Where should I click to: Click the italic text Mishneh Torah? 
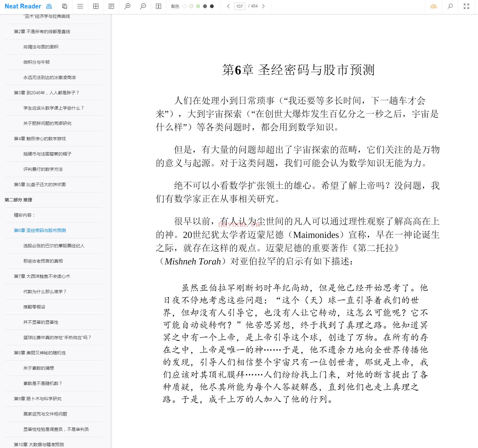point(193,261)
